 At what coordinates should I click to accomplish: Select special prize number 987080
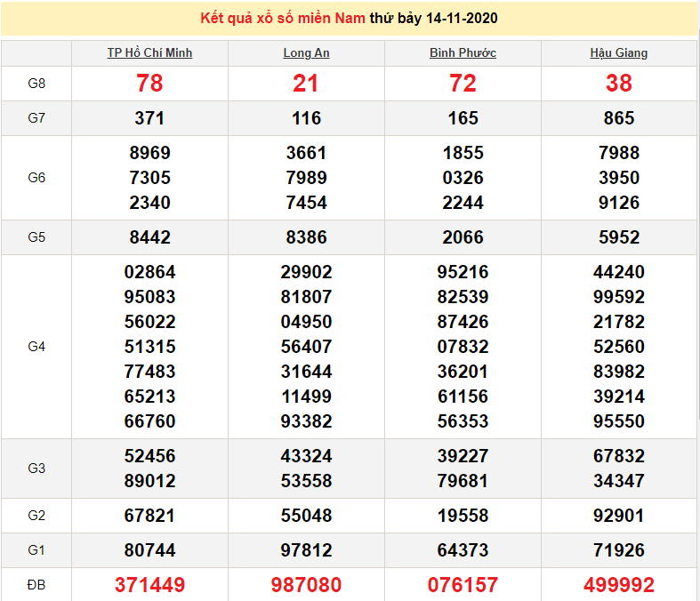pos(306,584)
